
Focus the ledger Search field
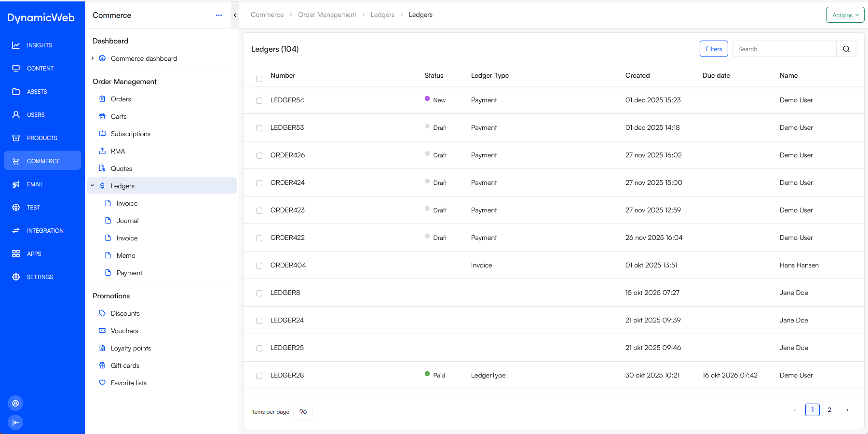[x=784, y=49]
